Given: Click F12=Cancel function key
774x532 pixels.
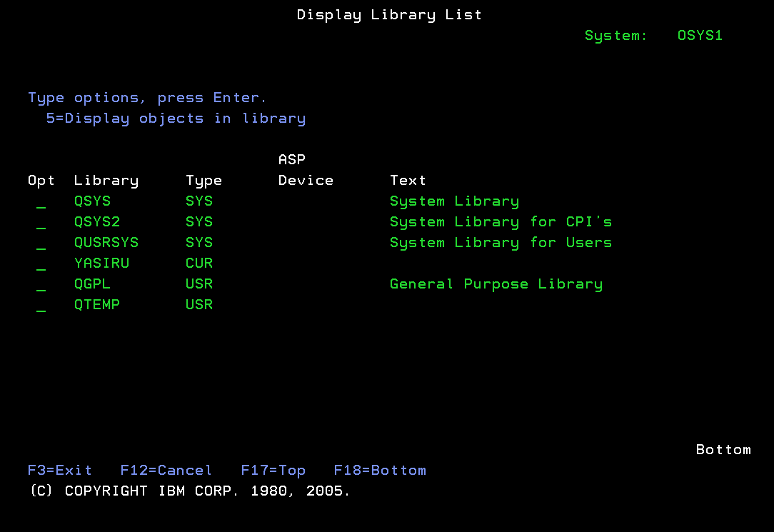Looking at the screenshot, I should coord(166,471).
